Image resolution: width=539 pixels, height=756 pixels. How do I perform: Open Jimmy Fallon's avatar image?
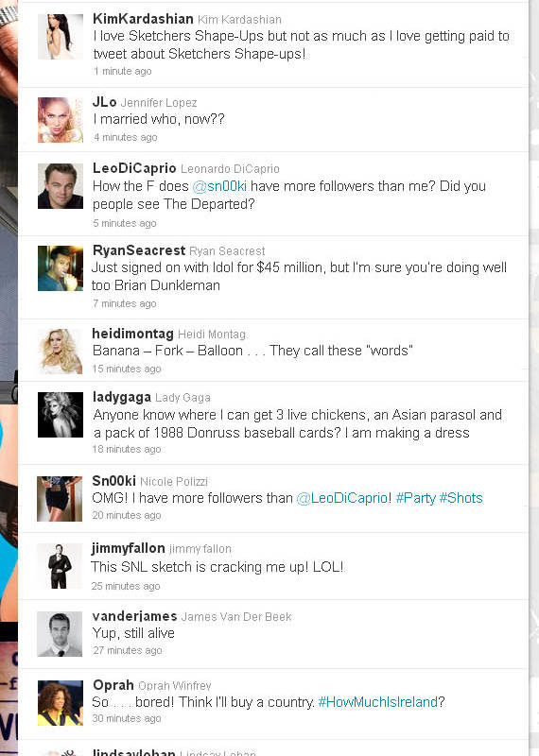60,566
